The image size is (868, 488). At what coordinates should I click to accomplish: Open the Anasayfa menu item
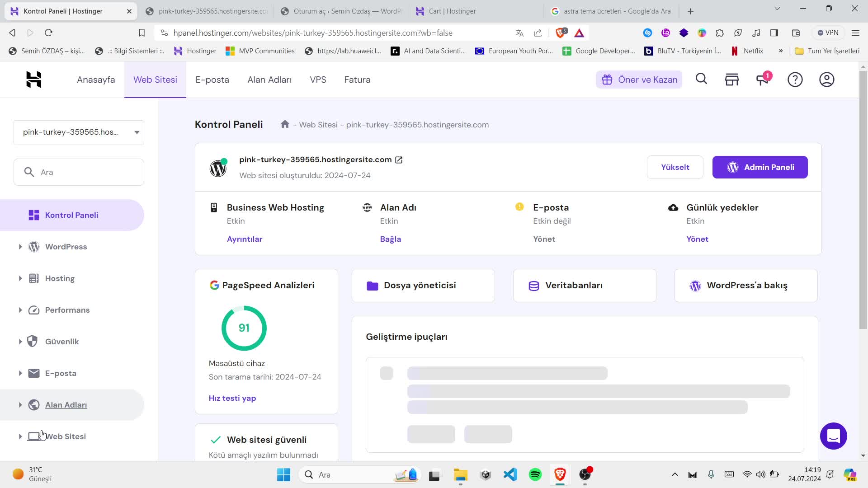[x=96, y=80]
